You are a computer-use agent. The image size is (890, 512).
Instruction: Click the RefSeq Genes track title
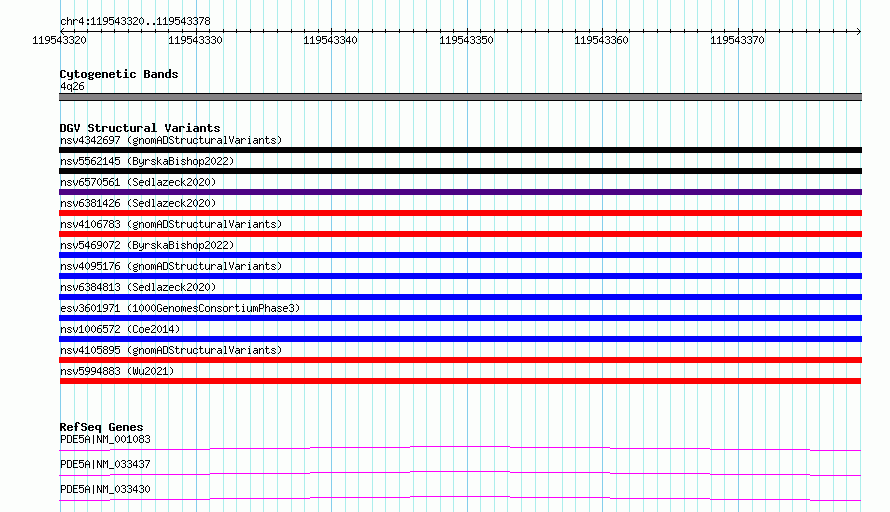(x=101, y=427)
